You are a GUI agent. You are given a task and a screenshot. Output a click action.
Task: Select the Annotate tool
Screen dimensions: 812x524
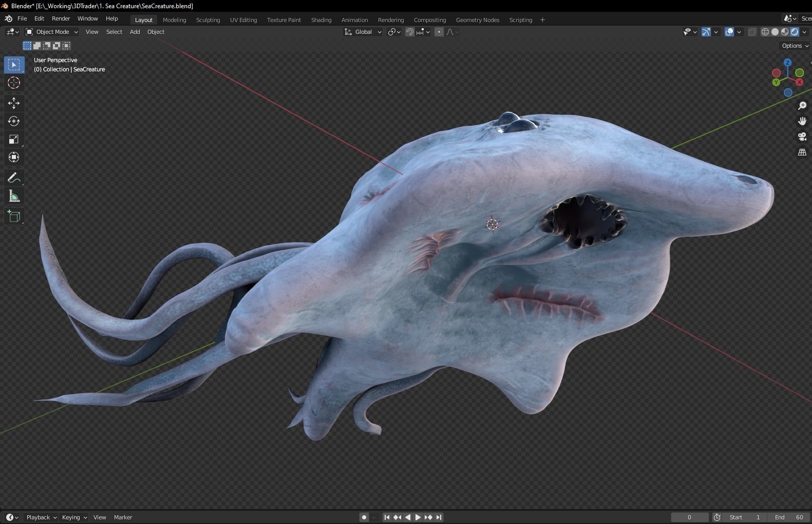pos(14,178)
